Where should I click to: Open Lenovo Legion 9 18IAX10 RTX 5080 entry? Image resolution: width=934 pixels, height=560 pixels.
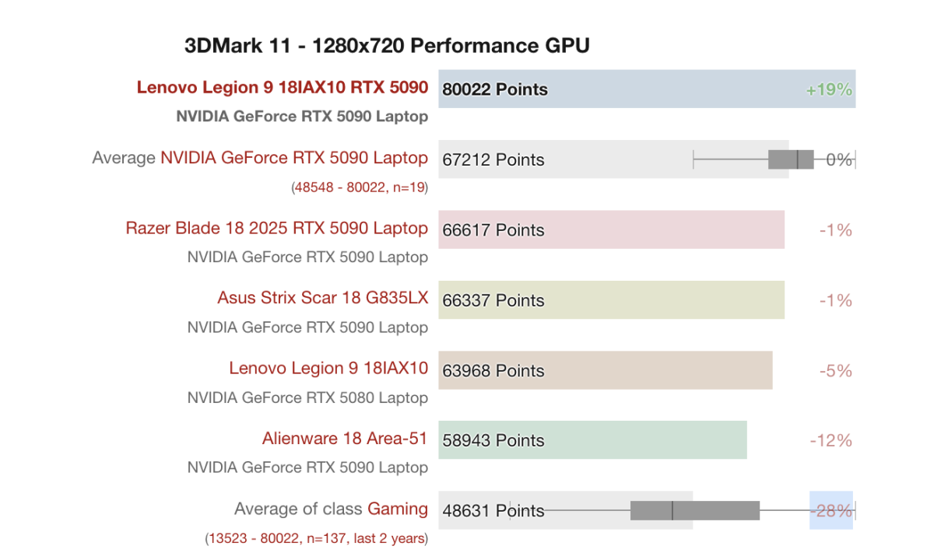[328, 368]
